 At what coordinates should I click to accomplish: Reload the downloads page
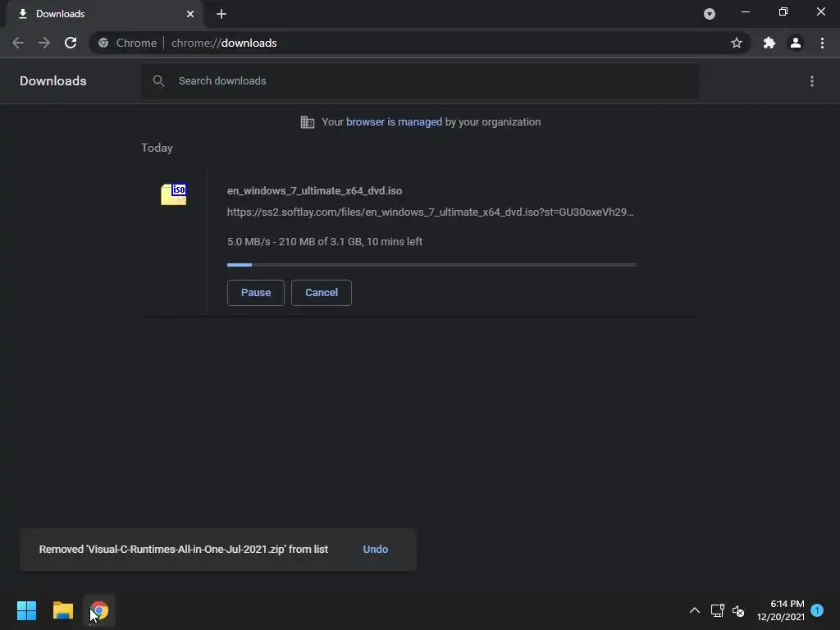71,43
